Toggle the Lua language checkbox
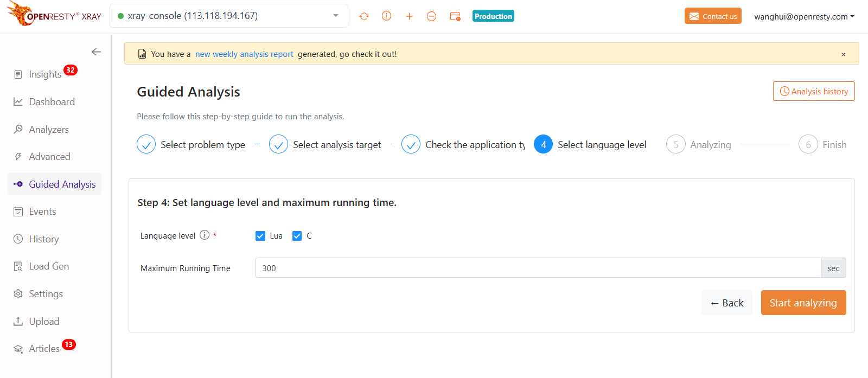This screenshot has height=378, width=868. coord(260,236)
